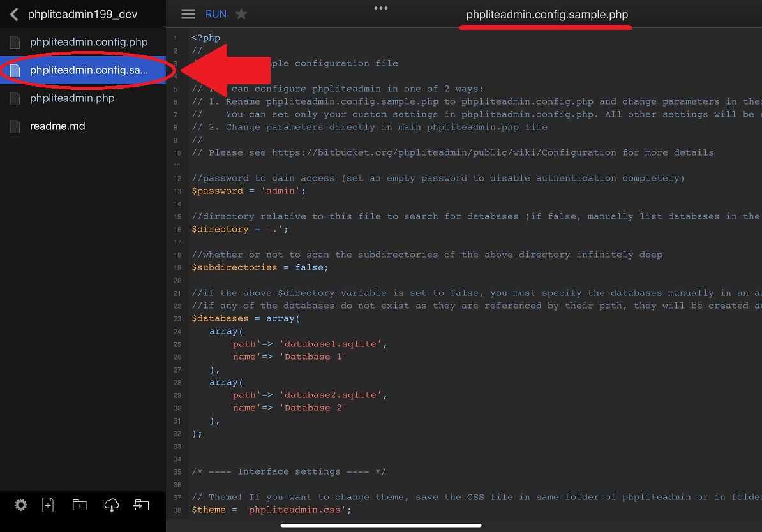The image size is (762, 532).
Task: Click the 'Database 2' name value
Action: tap(313, 408)
